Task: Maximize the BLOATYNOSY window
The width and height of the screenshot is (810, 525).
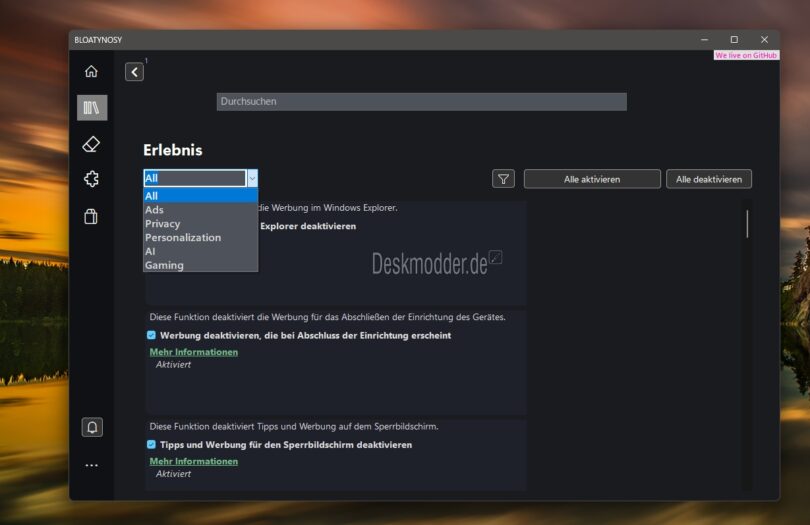Action: click(x=734, y=40)
